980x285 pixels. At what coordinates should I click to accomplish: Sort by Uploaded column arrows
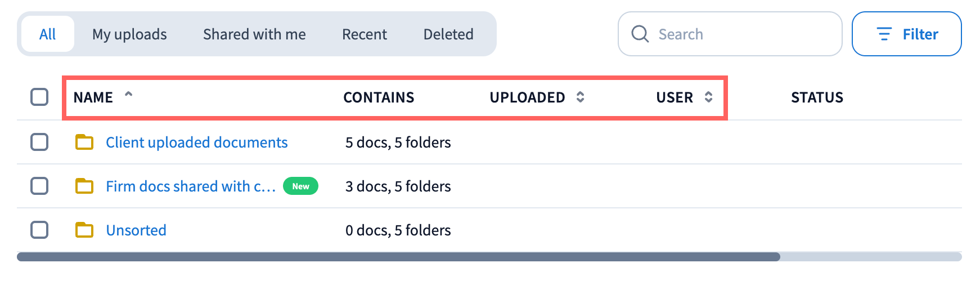coord(580,97)
